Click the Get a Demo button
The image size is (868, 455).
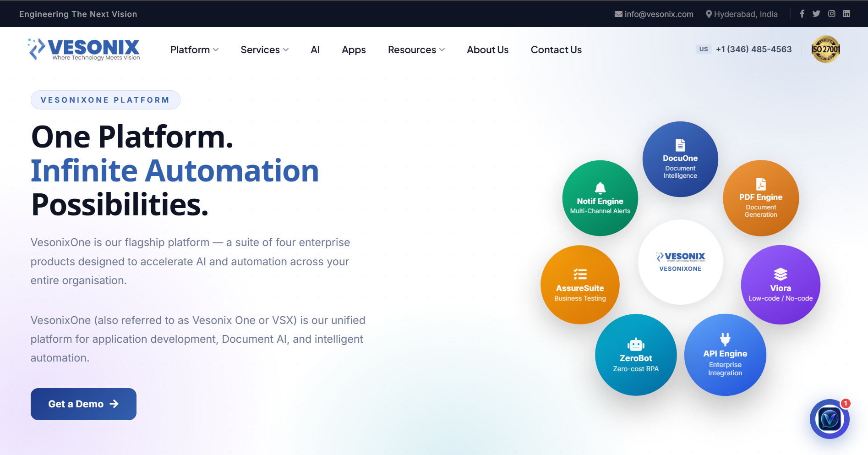(83, 404)
